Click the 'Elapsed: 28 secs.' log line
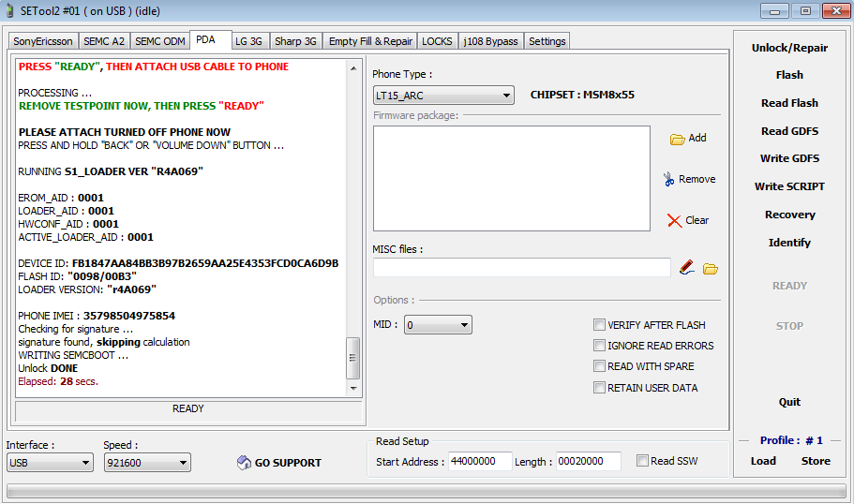 point(58,381)
